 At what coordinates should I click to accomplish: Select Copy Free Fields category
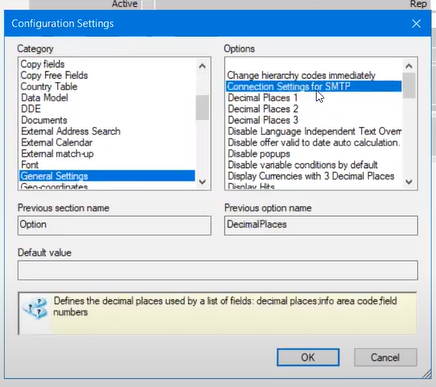click(x=107, y=75)
